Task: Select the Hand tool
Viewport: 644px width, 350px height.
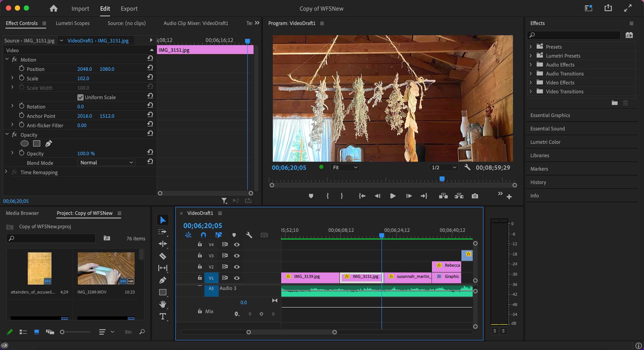Action: pyautogui.click(x=163, y=304)
